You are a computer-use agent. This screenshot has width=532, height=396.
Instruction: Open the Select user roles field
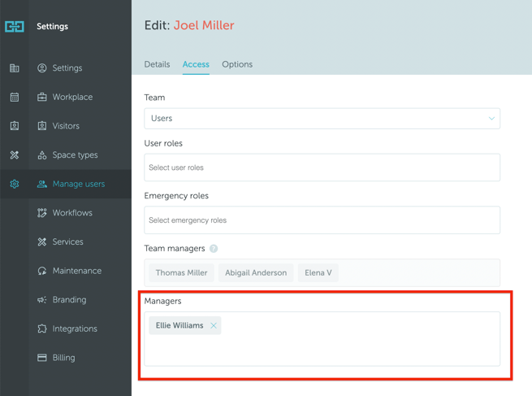322,168
